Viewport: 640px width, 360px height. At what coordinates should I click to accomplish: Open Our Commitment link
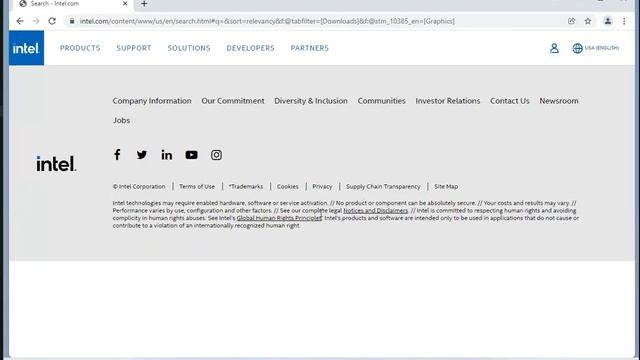point(233,101)
